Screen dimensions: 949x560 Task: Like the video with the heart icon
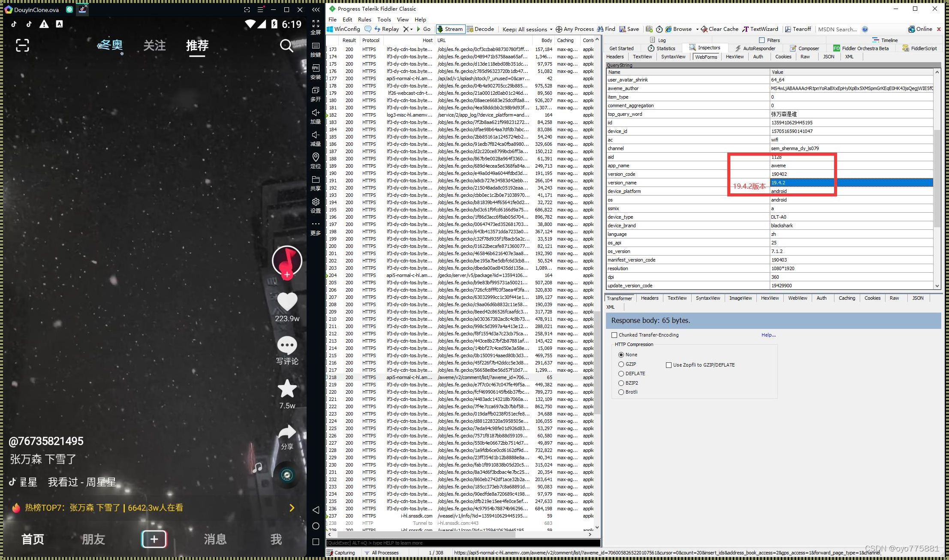[x=287, y=302]
